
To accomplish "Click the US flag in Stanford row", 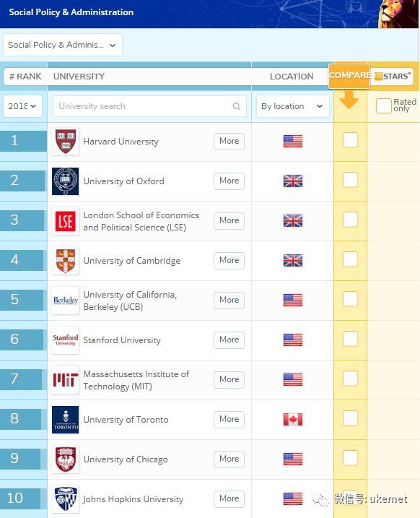I will [x=293, y=340].
